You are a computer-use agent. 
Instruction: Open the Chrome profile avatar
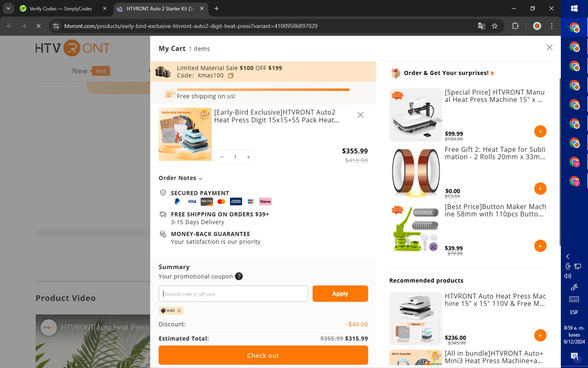tap(537, 26)
